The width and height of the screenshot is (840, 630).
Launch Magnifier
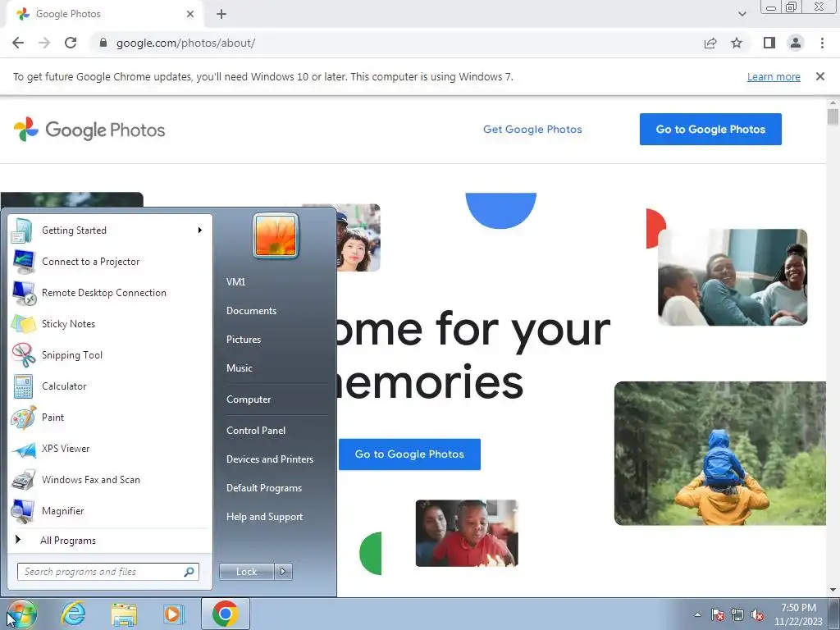pos(109,510)
